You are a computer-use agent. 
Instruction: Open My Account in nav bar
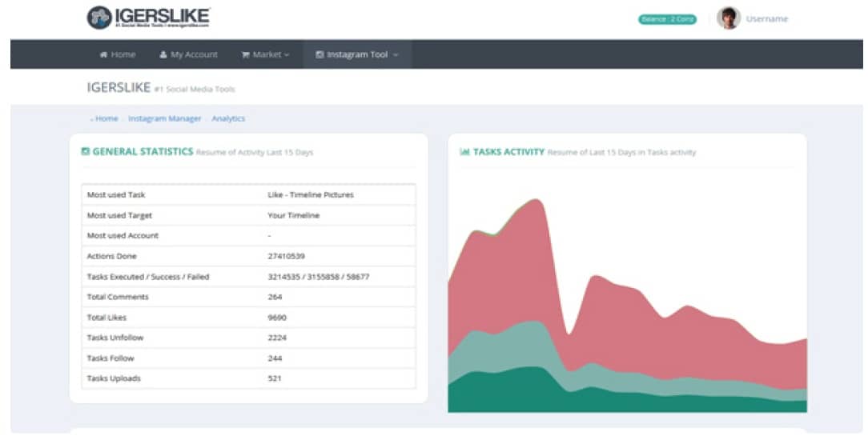click(188, 54)
